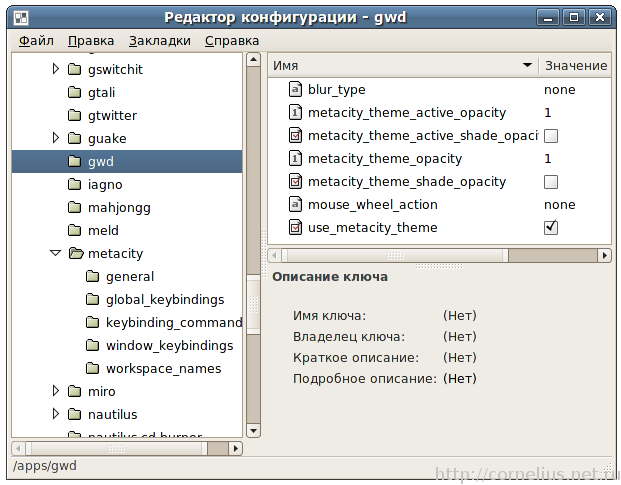
Task: Click boolean icon beside metacity_theme_shade_opacity
Action: click(x=295, y=181)
